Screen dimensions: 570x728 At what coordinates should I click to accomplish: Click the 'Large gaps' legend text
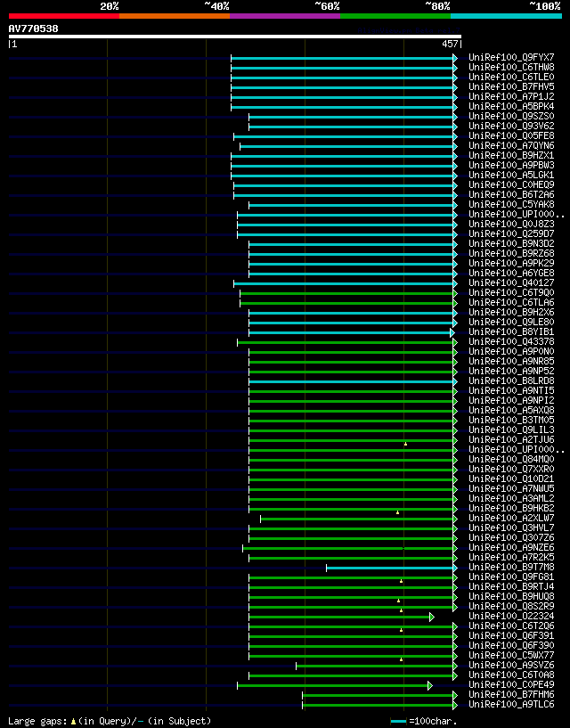pyautogui.click(x=38, y=721)
